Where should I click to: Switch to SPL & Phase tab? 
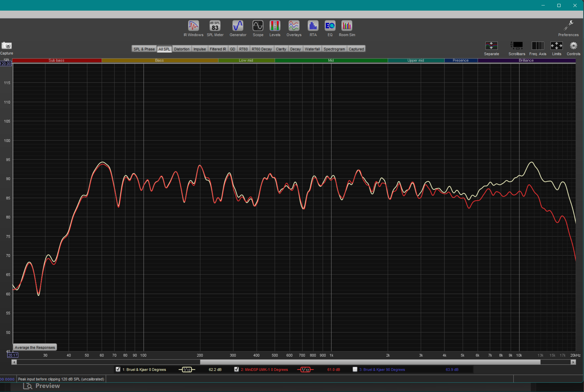tap(144, 49)
